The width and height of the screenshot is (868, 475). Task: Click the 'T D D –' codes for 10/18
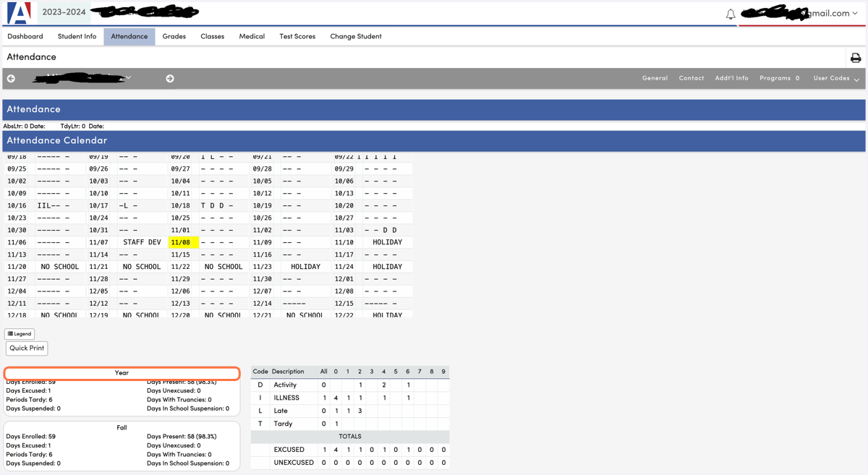(217, 205)
